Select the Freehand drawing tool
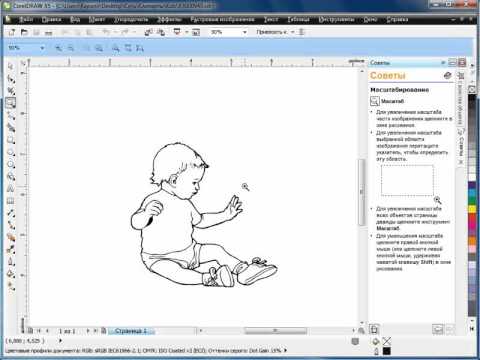Viewport: 480px width, 360px height. 11,115
